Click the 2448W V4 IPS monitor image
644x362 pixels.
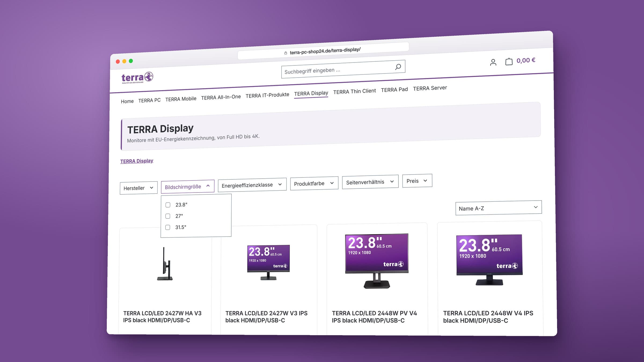(489, 260)
